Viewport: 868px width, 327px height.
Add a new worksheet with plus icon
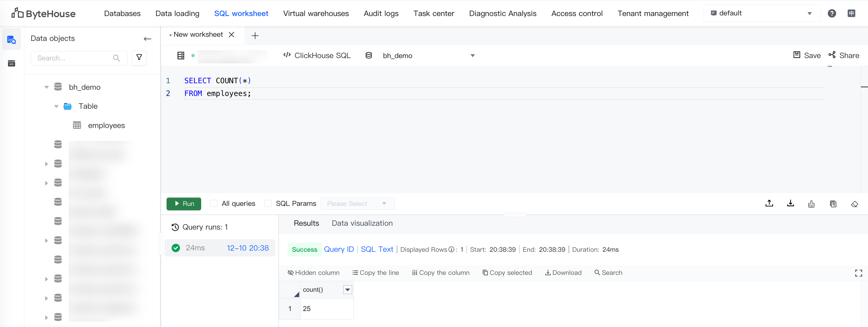click(255, 36)
